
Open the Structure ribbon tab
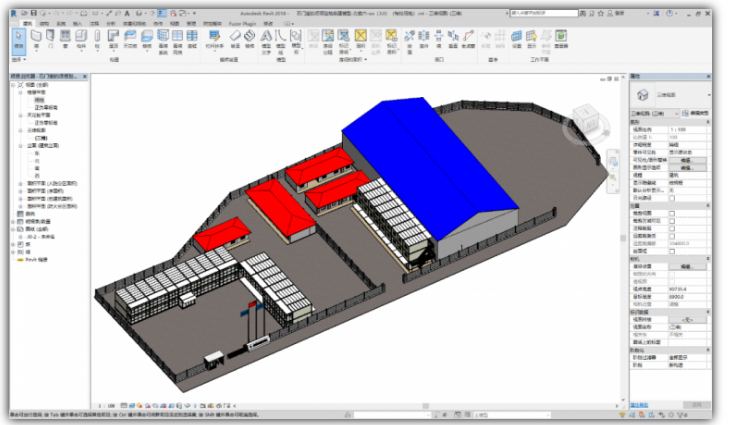(x=44, y=23)
